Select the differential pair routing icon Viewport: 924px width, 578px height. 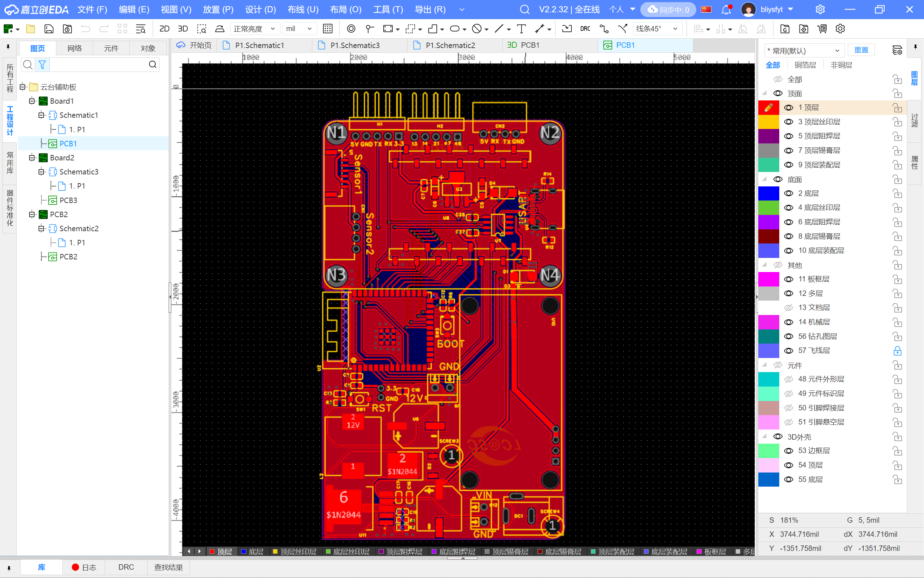(x=622, y=29)
